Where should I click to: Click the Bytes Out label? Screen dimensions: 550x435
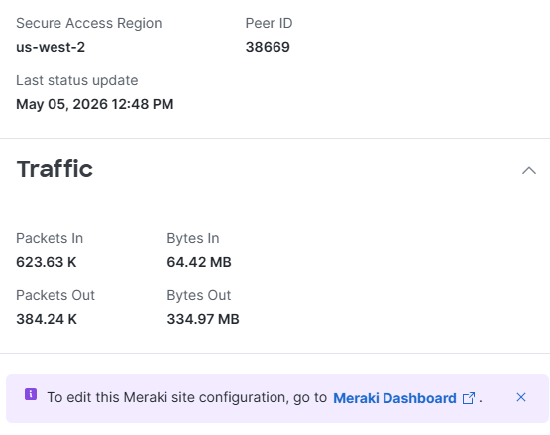pos(199,295)
